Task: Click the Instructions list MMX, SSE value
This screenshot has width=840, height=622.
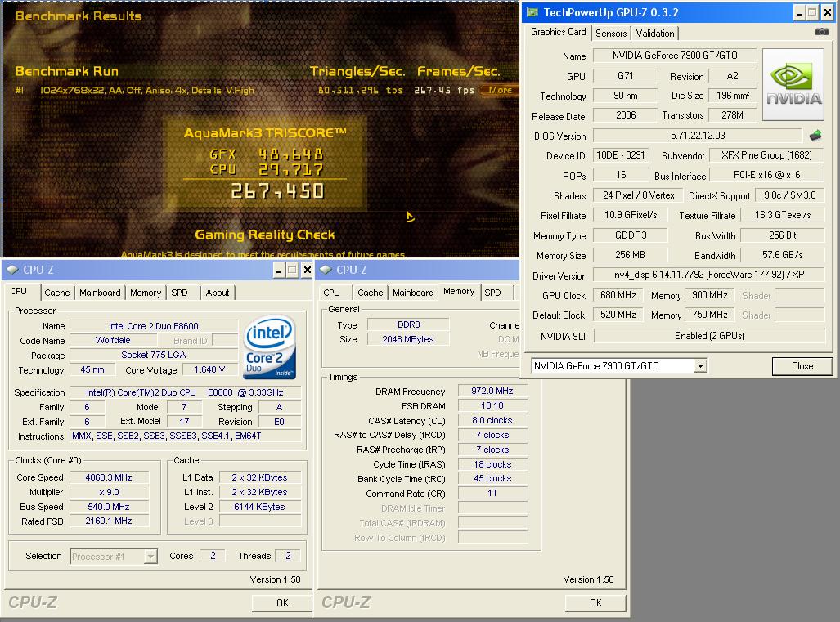Action: point(186,436)
